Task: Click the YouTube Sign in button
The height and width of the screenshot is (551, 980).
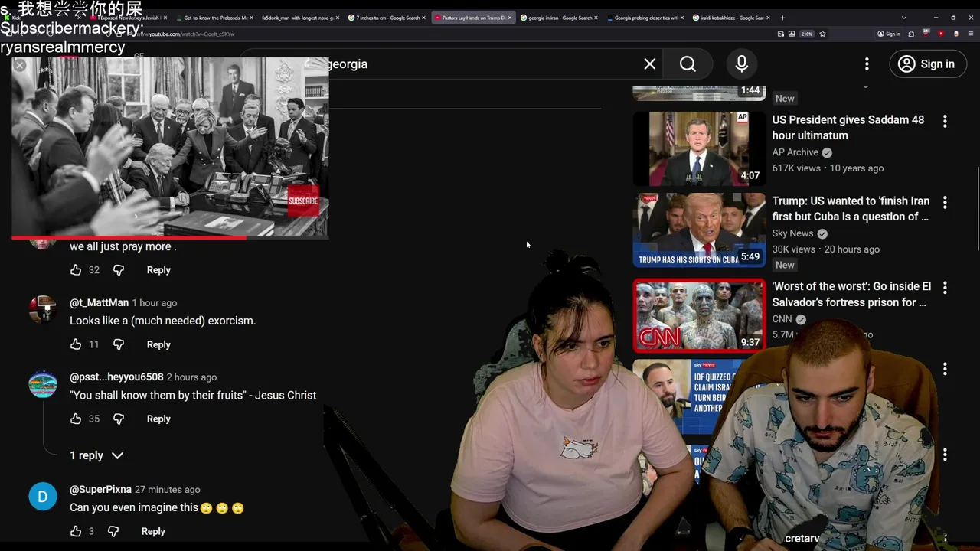Action: pyautogui.click(x=926, y=64)
